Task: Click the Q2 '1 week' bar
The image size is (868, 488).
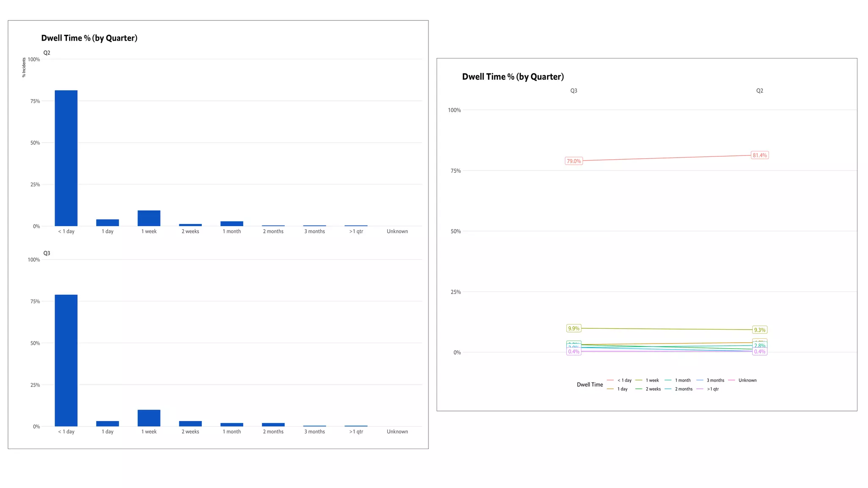Action: 149,218
